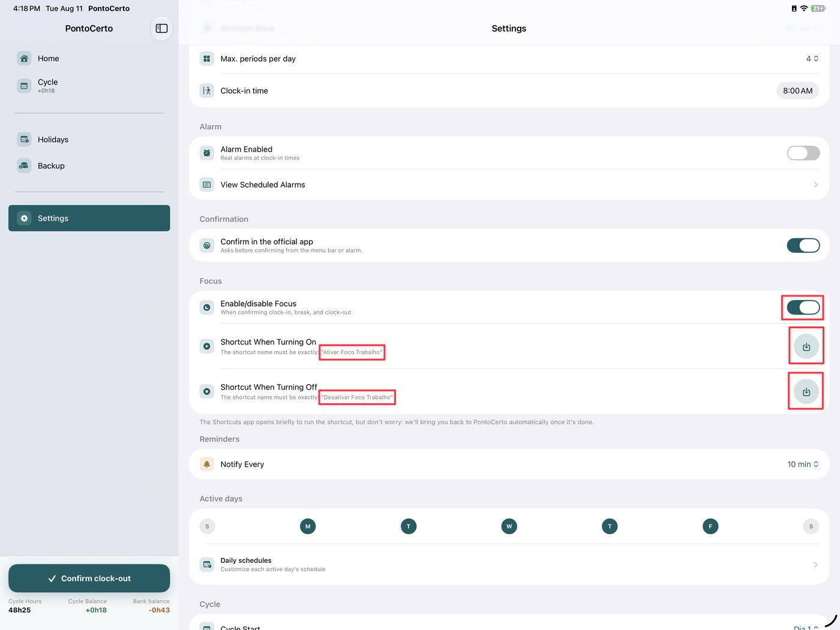The width and height of the screenshot is (840, 630).
Task: Click Confirm clock-out button
Action: 89,578
